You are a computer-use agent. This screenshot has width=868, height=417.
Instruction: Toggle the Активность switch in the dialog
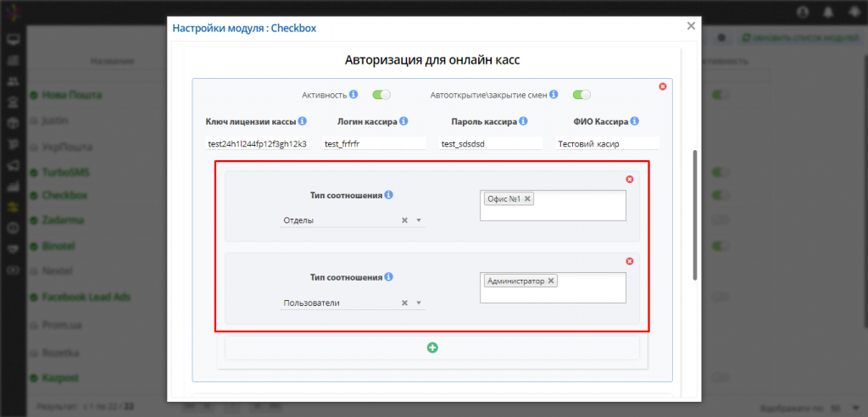click(381, 95)
